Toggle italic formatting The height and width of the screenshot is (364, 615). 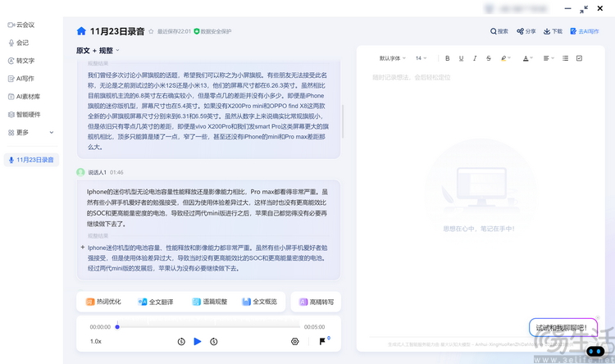(x=475, y=58)
